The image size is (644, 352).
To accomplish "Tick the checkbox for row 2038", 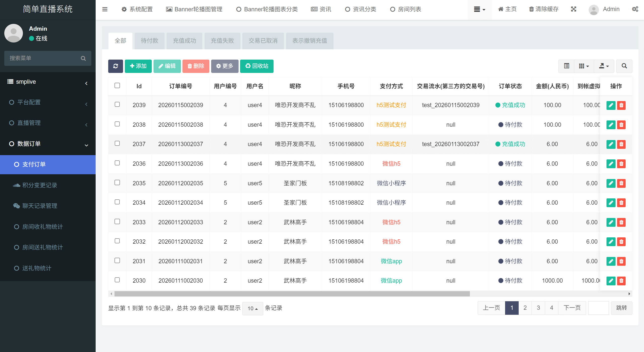I will pyautogui.click(x=117, y=124).
